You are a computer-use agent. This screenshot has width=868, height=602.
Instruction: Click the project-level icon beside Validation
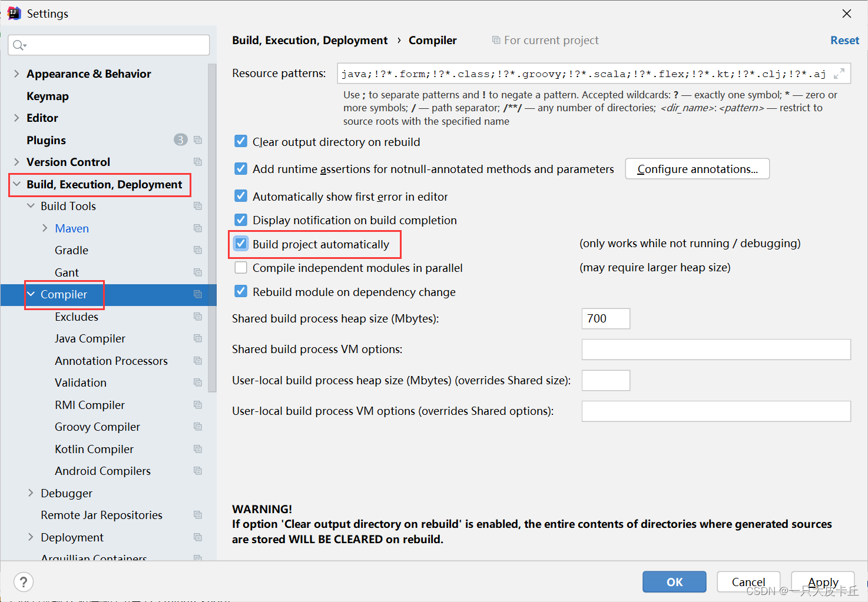tap(198, 383)
